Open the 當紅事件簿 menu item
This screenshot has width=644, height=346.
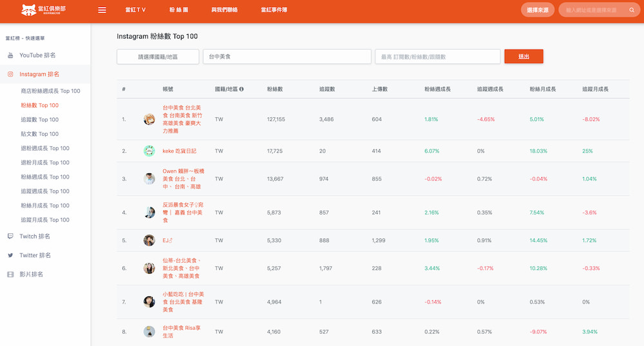click(274, 10)
